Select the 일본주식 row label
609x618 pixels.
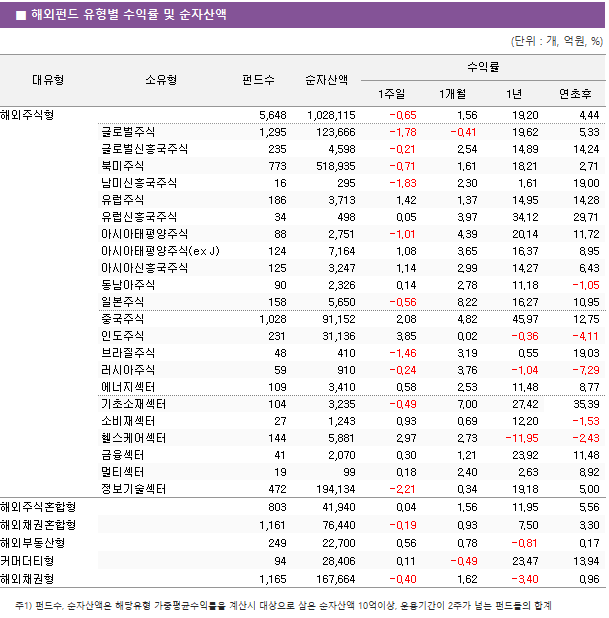pyautogui.click(x=123, y=302)
